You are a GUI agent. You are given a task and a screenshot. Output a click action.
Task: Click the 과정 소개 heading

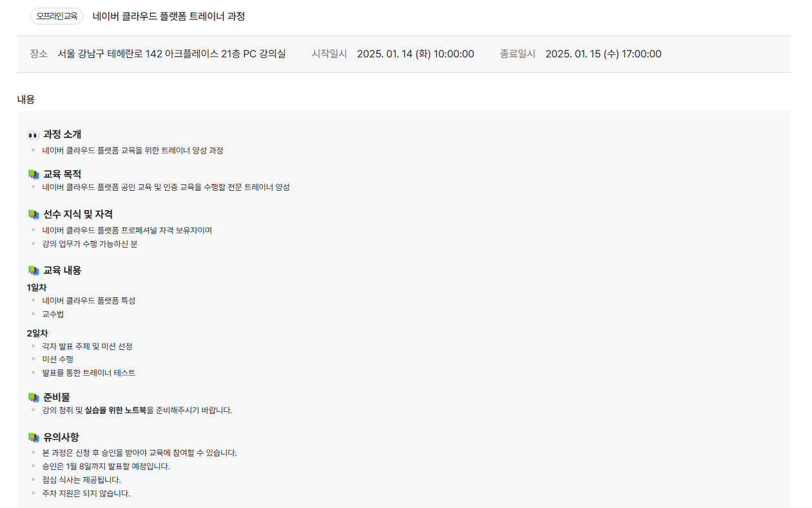63,135
